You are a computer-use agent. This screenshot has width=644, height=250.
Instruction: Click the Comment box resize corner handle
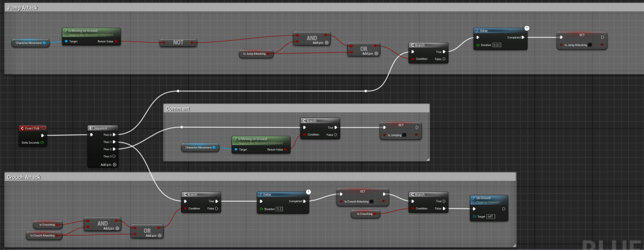click(427, 159)
